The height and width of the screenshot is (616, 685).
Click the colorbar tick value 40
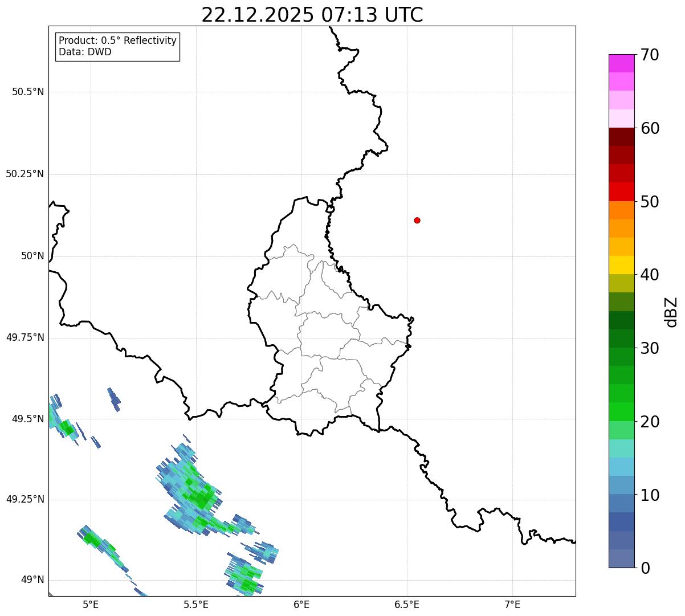coord(650,275)
